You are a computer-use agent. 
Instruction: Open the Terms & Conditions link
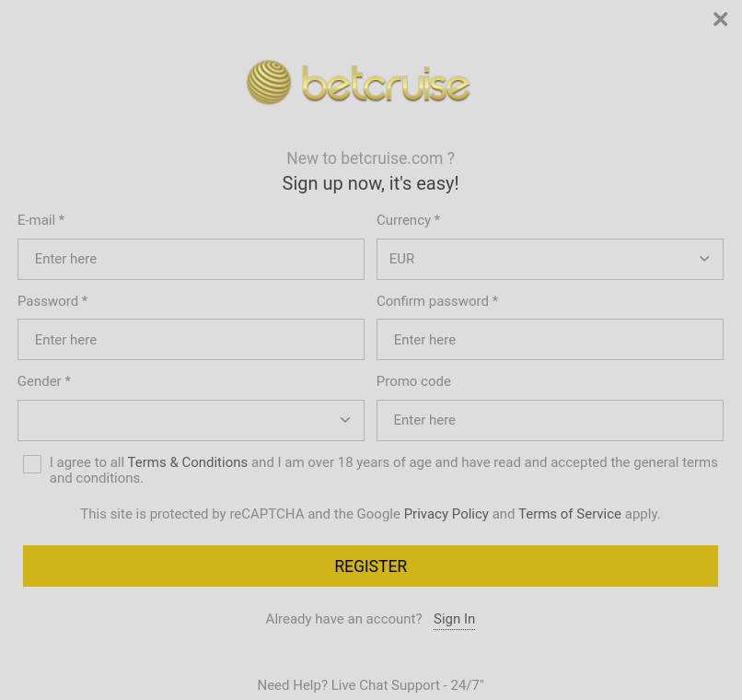click(x=188, y=462)
